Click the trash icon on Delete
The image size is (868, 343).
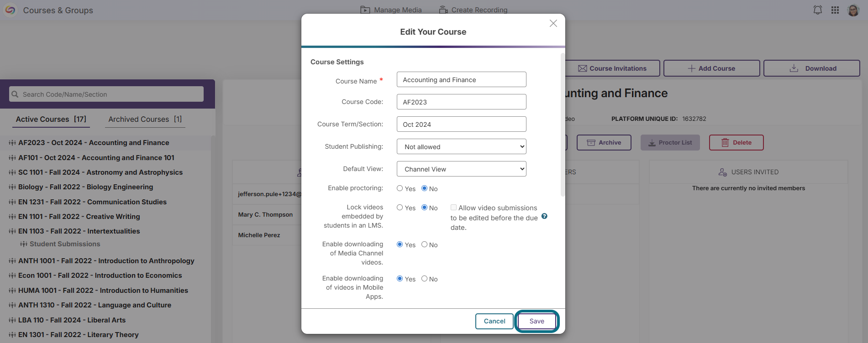click(x=725, y=143)
